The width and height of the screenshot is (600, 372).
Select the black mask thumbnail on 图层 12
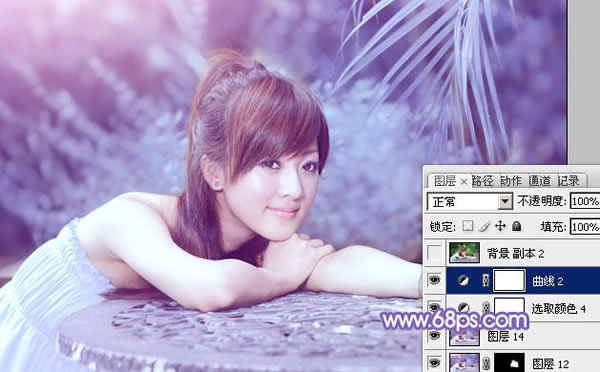point(509,362)
